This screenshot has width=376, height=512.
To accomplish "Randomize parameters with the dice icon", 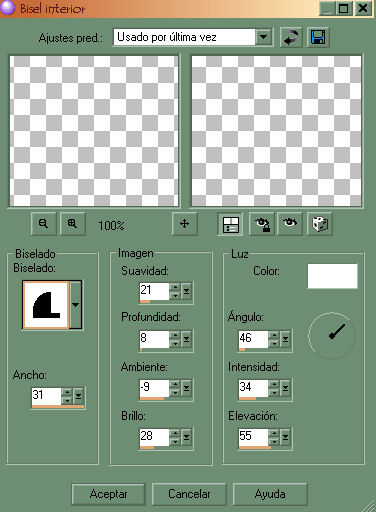I will pyautogui.click(x=320, y=224).
